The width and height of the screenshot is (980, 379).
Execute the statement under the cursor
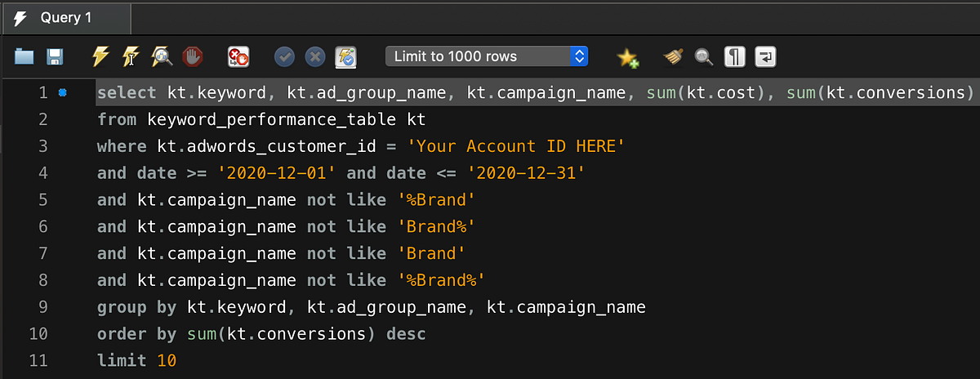(x=131, y=56)
